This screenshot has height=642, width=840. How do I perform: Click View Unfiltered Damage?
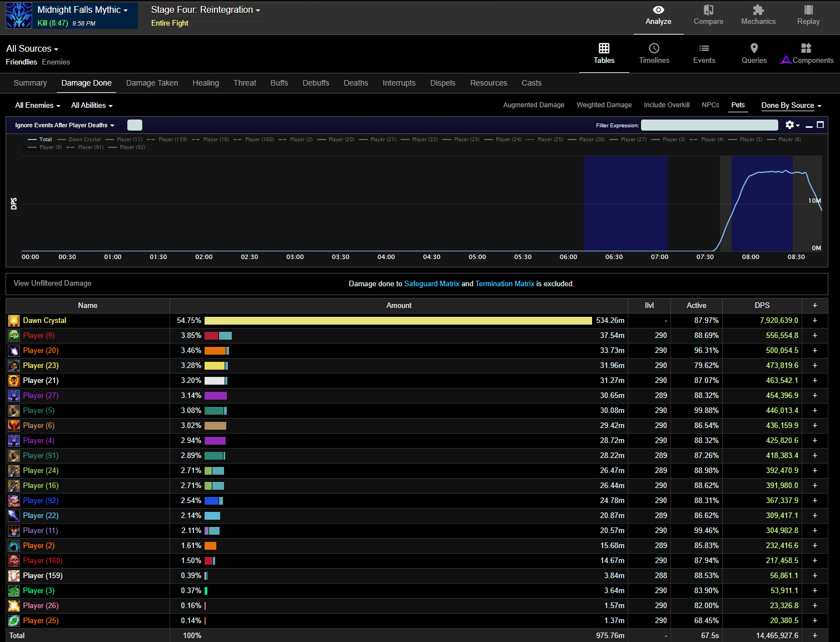click(52, 283)
